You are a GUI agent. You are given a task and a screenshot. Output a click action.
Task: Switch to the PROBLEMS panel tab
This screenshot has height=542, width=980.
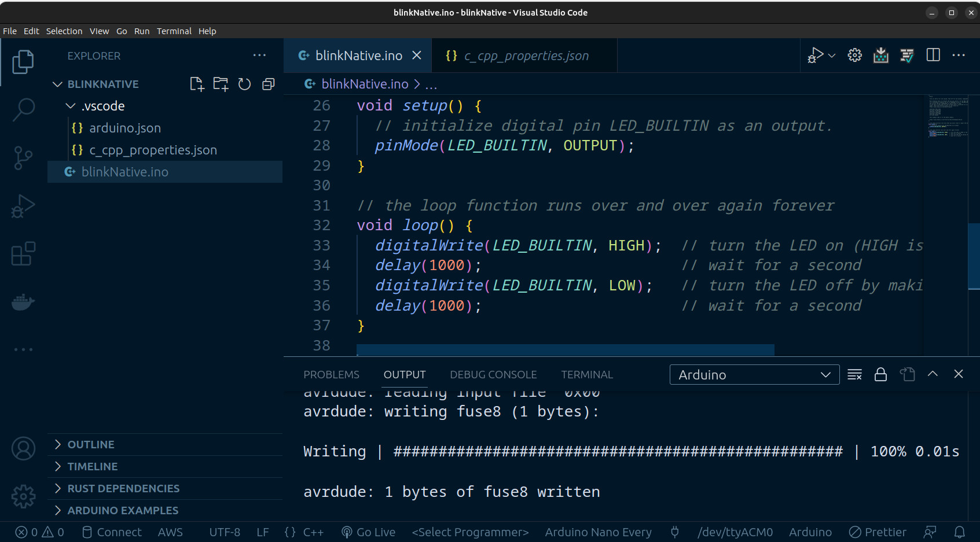click(x=331, y=375)
